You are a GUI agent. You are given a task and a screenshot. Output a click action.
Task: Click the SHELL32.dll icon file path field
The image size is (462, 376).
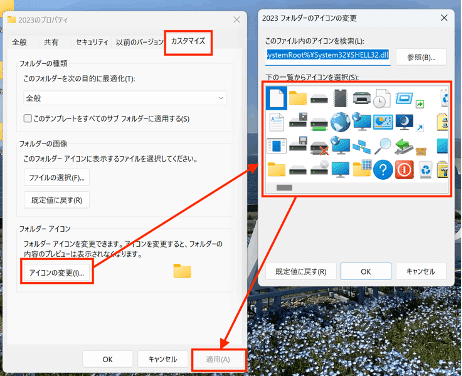click(328, 56)
